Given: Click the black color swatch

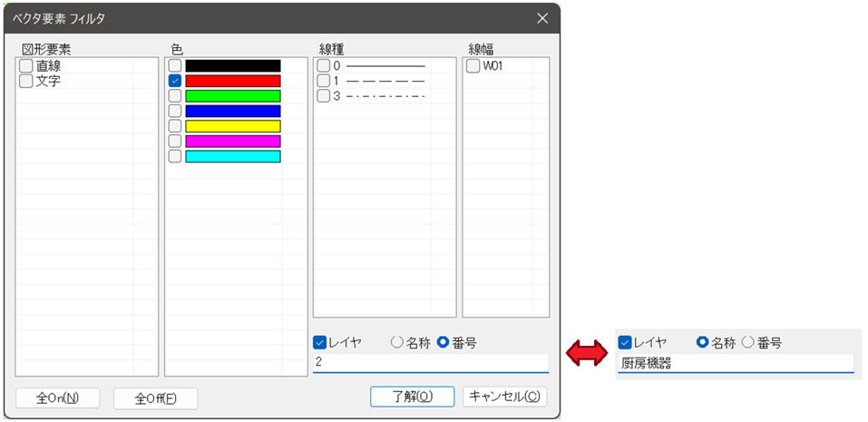Looking at the screenshot, I should tap(233, 66).
